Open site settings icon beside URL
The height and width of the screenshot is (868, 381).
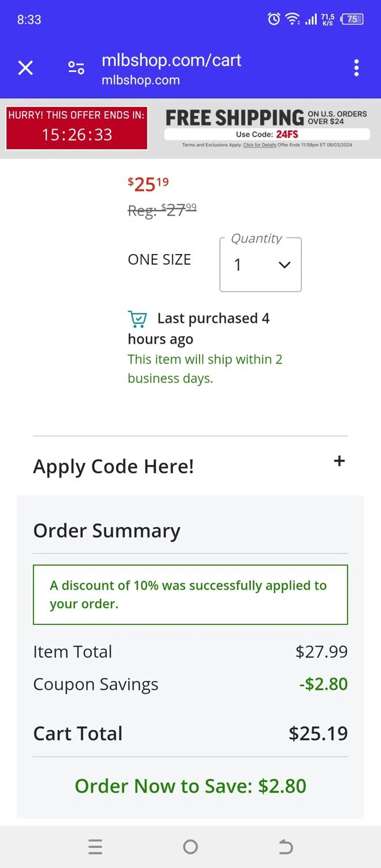76,68
